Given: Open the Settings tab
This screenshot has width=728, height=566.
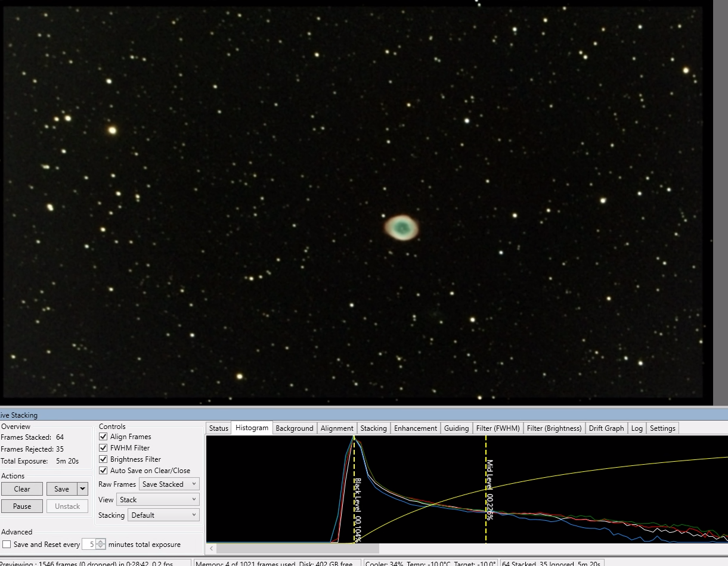Looking at the screenshot, I should click(662, 428).
